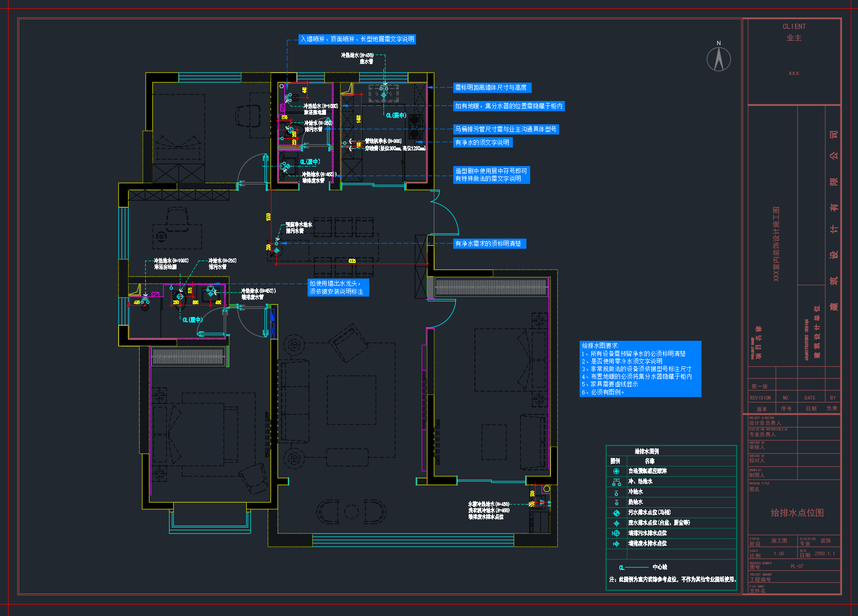Click the 给排水图要求 requirements heading
This screenshot has width=858, height=616.
[x=600, y=345]
